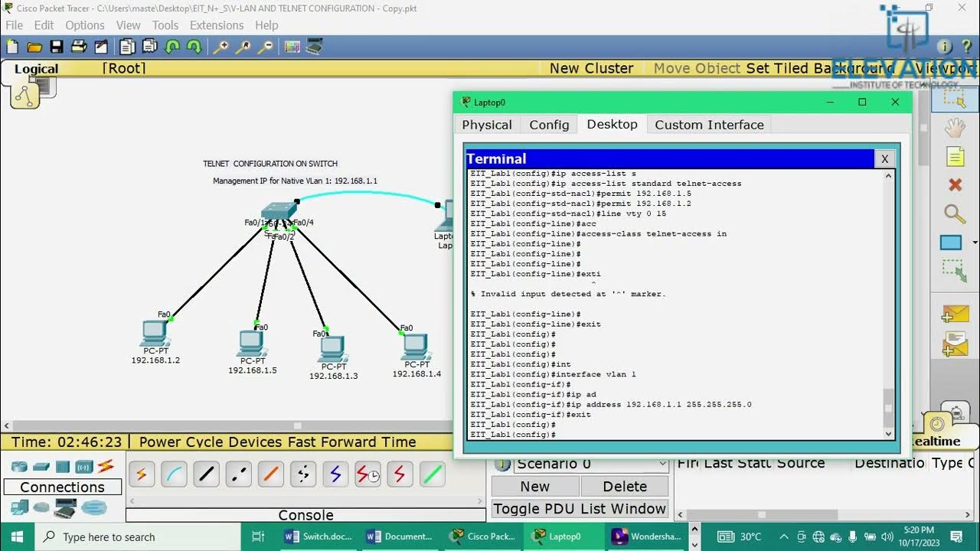Choose the dashed copper cross-over cable

tap(238, 474)
